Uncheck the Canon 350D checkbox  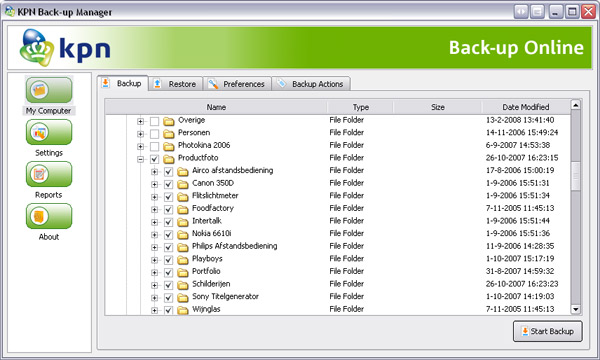(x=168, y=185)
